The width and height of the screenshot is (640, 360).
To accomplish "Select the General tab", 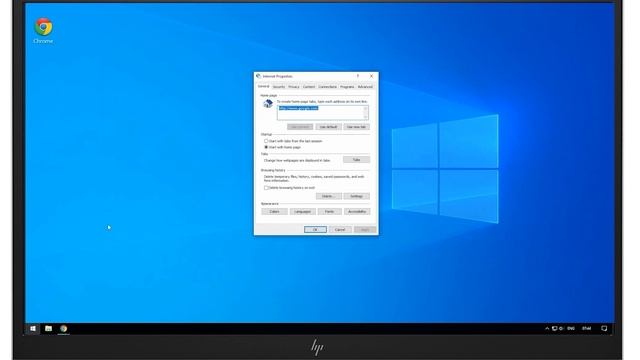I will [x=264, y=87].
